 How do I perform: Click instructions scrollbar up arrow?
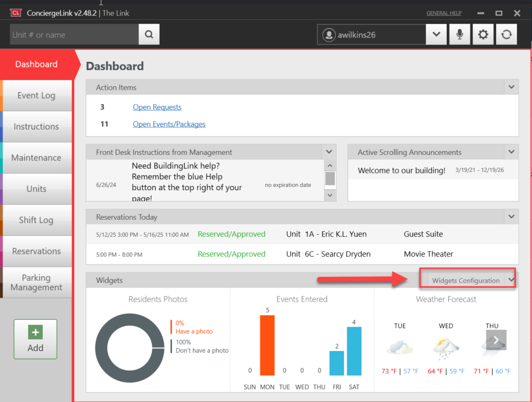click(x=330, y=166)
